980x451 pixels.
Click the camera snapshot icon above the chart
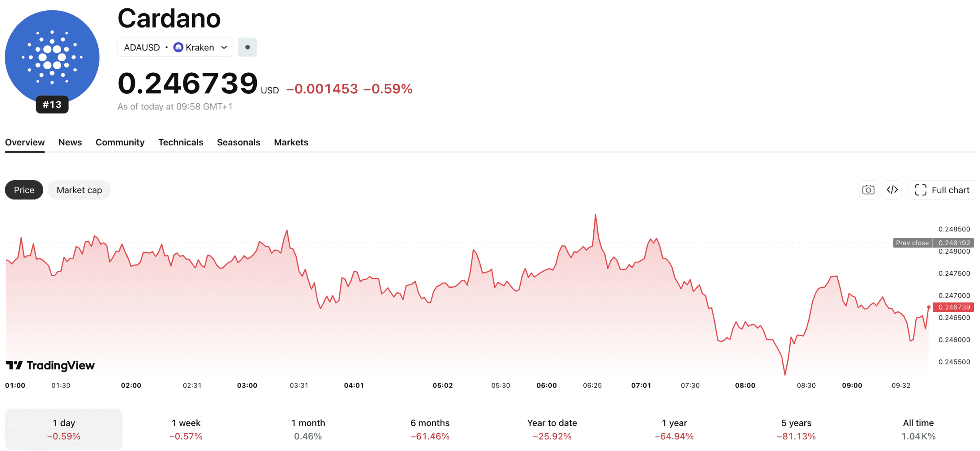tap(868, 190)
